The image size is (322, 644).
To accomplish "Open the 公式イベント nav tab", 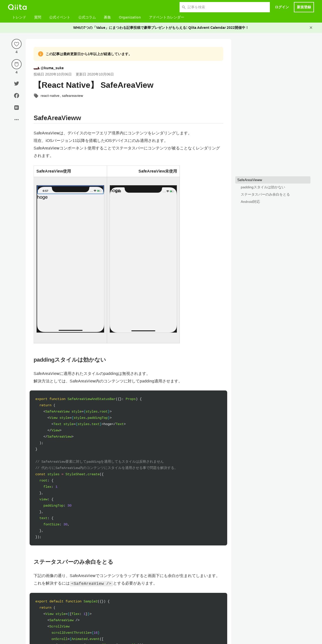I will 60,17.
